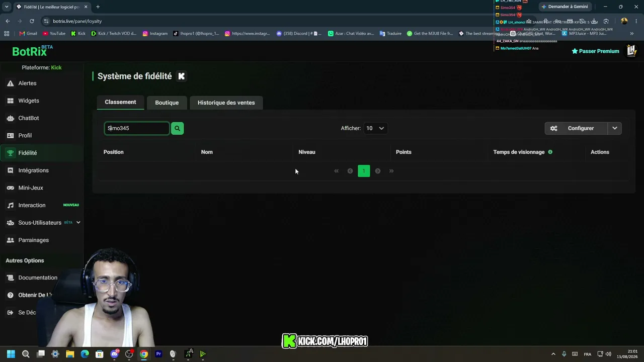Select the Fidélité browser tab

coord(51,7)
